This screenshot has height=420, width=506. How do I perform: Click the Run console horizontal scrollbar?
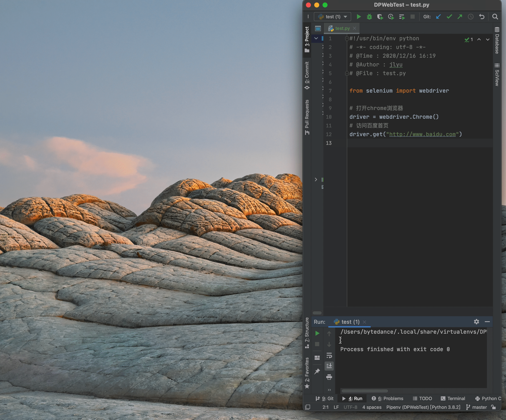click(365, 391)
